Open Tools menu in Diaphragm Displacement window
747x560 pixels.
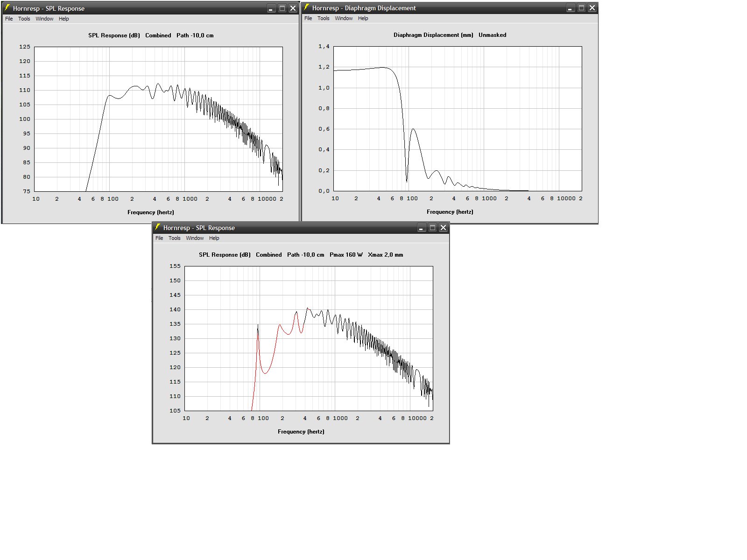[324, 19]
